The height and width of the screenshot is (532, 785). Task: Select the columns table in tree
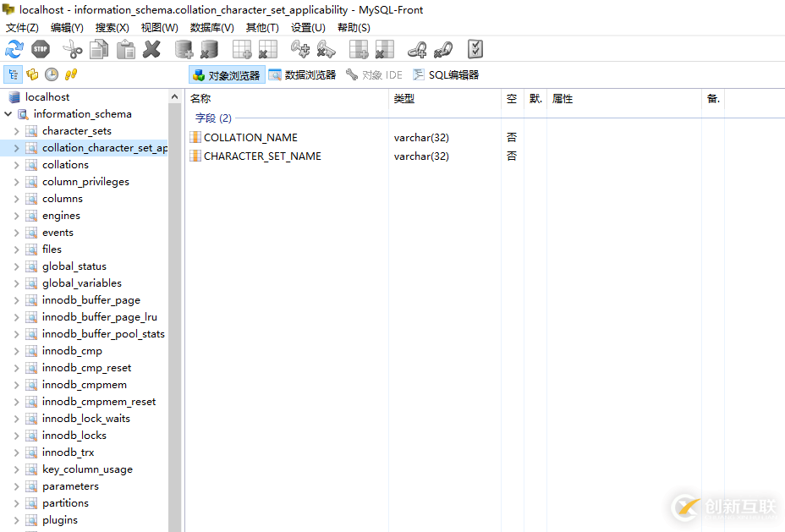[x=62, y=199]
